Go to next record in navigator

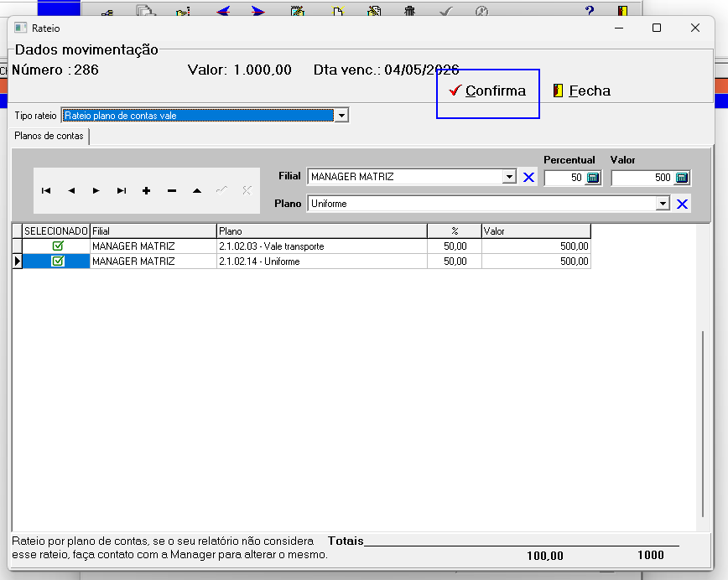click(96, 191)
